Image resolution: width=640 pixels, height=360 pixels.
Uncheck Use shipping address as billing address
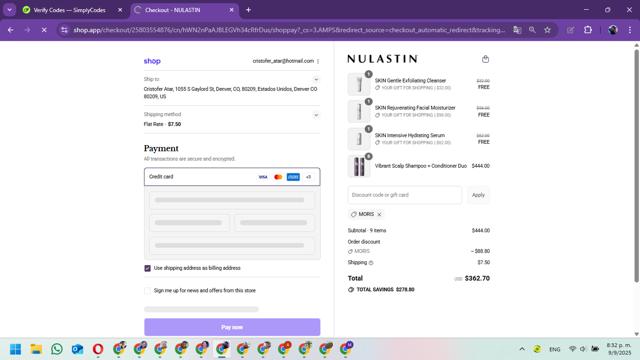click(x=147, y=268)
